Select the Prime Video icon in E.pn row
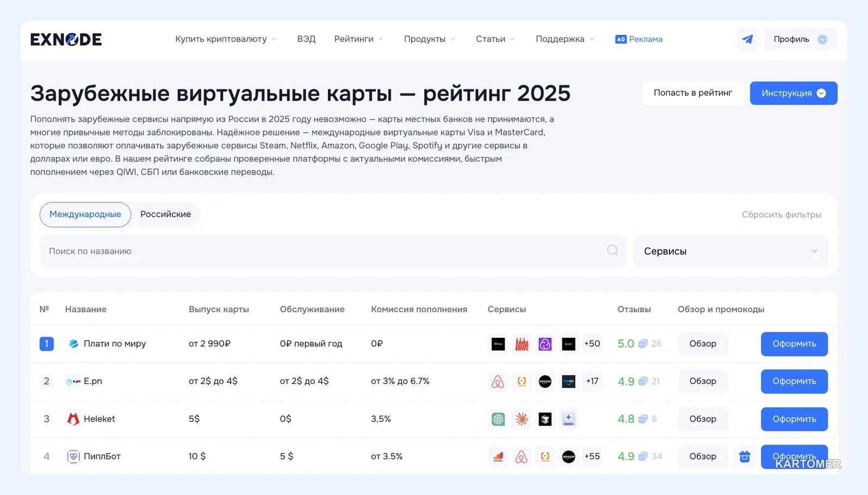Screen dimensions: 868x495 click(568, 381)
